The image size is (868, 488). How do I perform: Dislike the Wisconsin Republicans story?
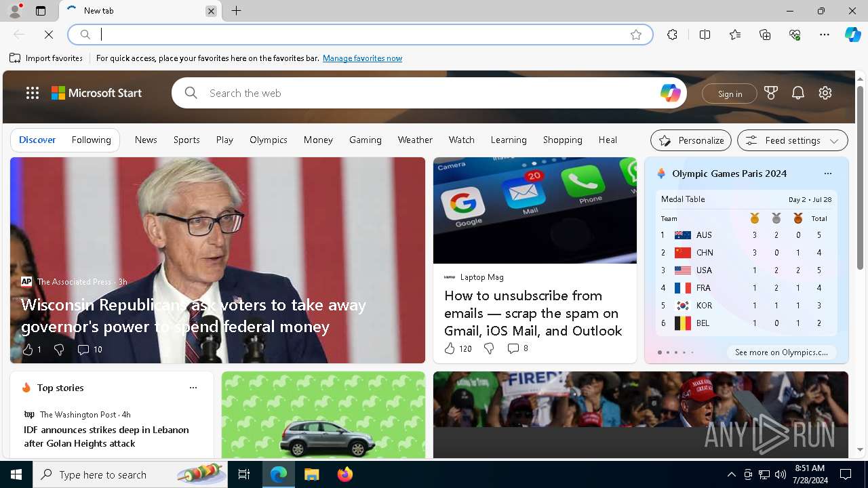point(59,350)
